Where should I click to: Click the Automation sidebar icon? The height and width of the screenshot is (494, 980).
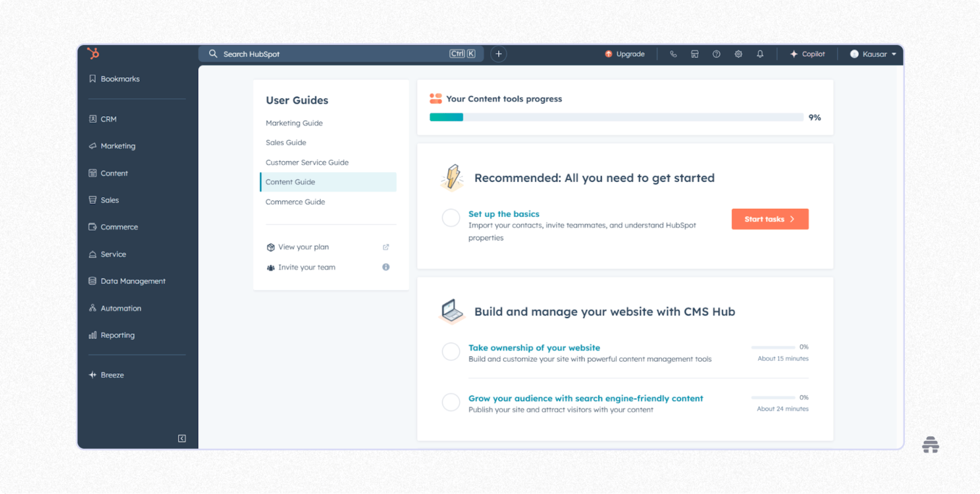[92, 308]
